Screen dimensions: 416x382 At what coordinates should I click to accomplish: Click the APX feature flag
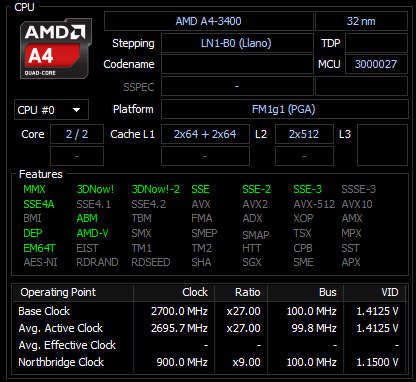[x=351, y=262]
